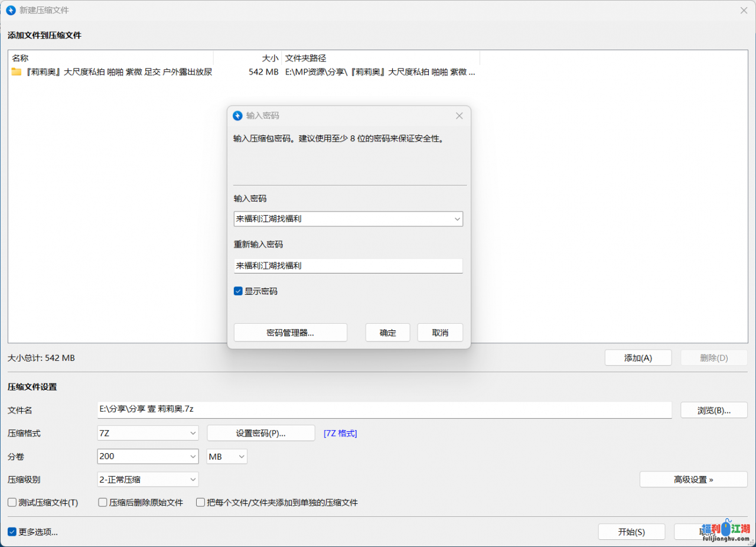Click into the 文件名 path field

tap(384, 410)
